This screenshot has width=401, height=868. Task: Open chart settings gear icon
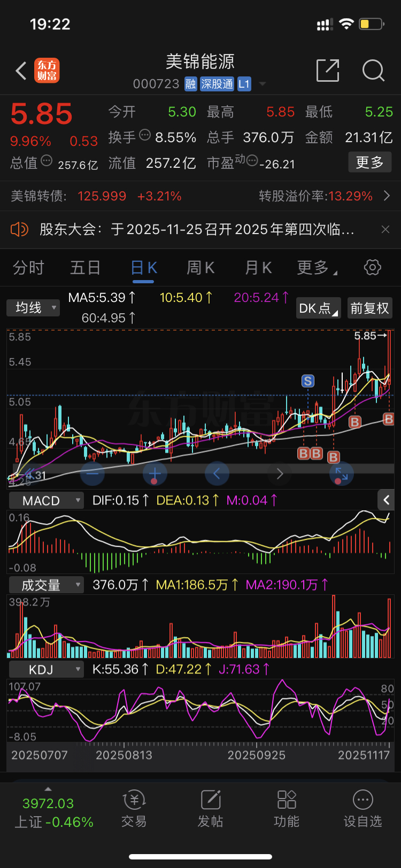pyautogui.click(x=373, y=267)
